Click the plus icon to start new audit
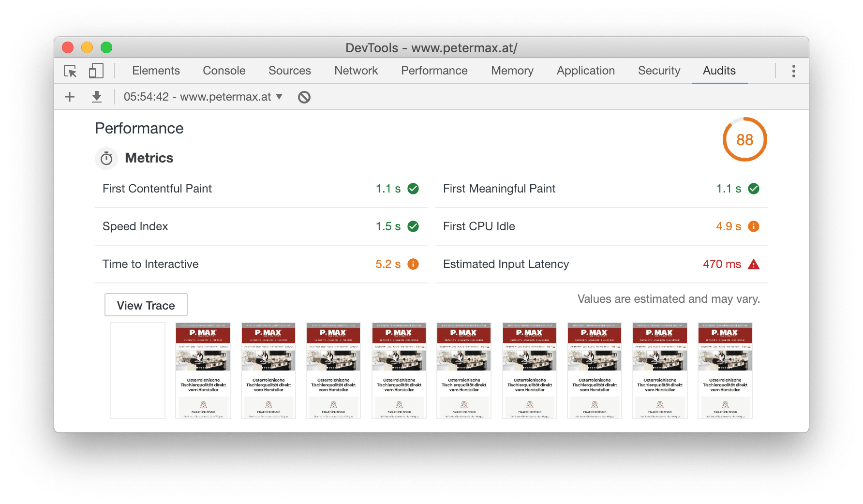The height and width of the screenshot is (504, 863). tap(70, 97)
